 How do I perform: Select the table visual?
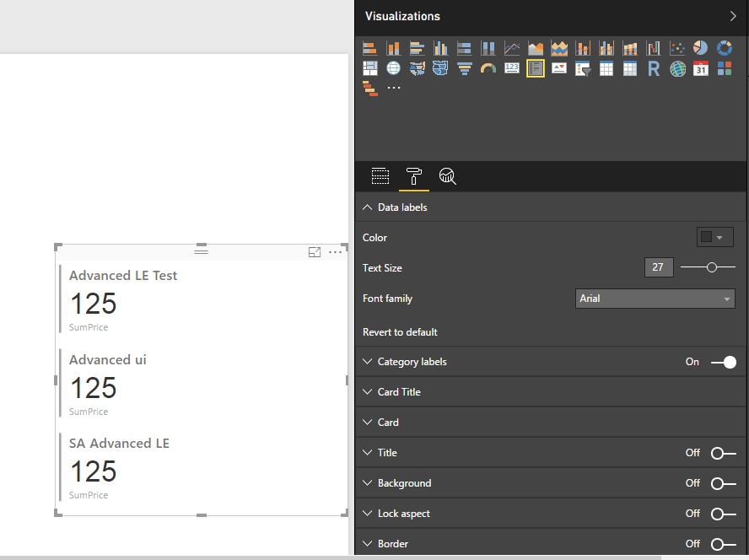[606, 69]
